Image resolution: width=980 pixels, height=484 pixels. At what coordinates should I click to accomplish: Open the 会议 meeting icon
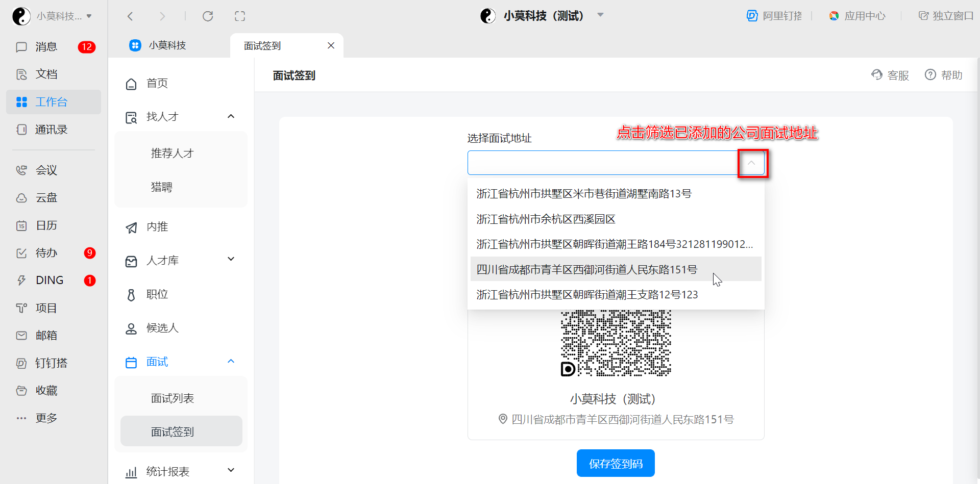pos(21,170)
